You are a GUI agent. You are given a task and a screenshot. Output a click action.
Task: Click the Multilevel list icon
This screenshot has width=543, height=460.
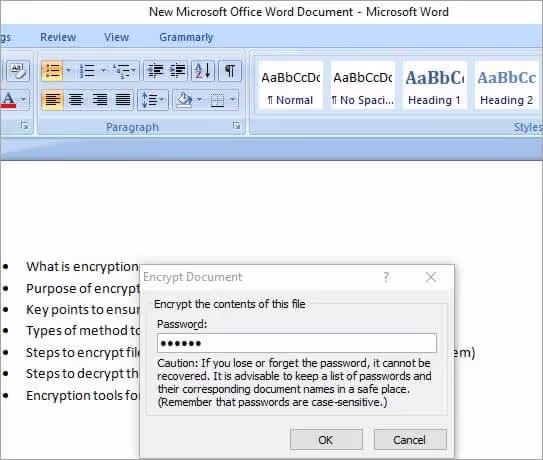click(x=120, y=71)
